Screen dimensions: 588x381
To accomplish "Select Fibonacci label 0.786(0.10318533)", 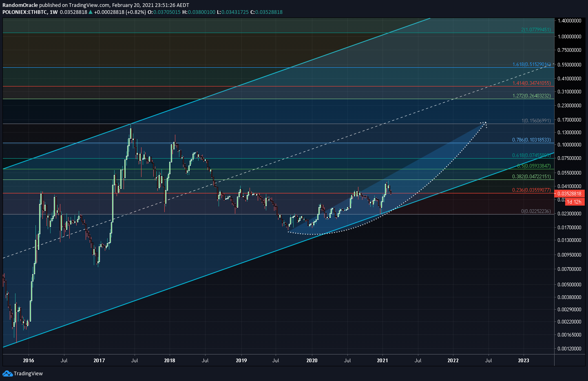I will coord(532,140).
